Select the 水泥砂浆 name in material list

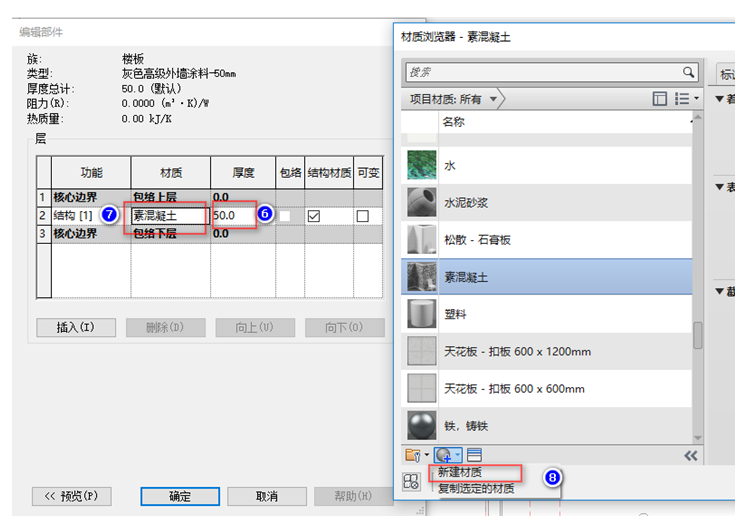click(466, 203)
